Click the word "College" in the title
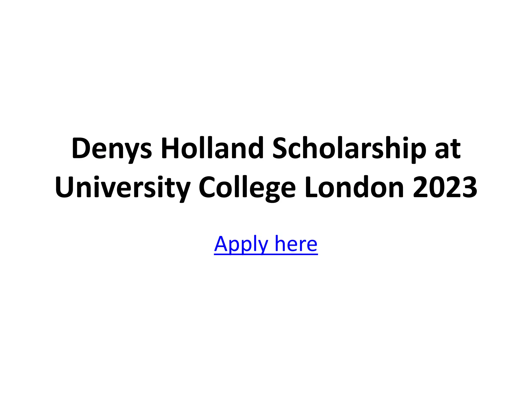532x399 pixels. point(247,188)
